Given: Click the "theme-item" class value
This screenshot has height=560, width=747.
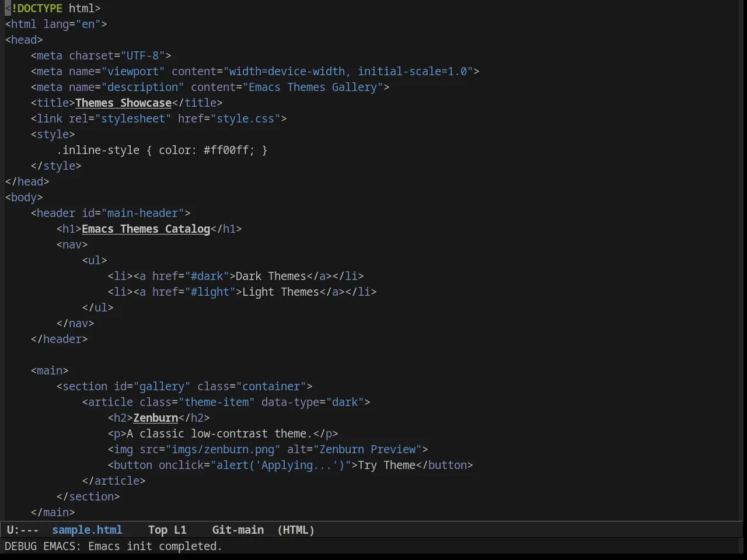Looking at the screenshot, I should pos(217,402).
